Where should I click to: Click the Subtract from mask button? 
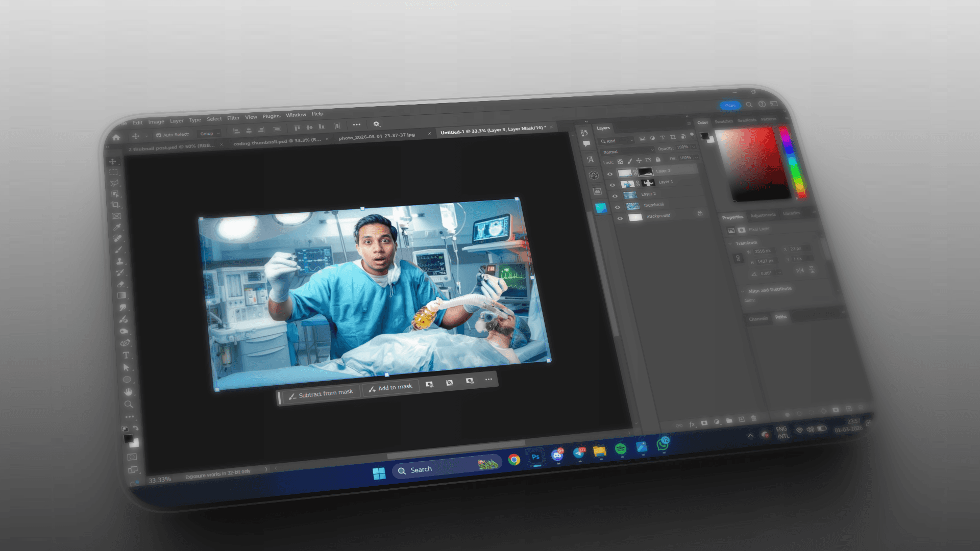coord(321,394)
